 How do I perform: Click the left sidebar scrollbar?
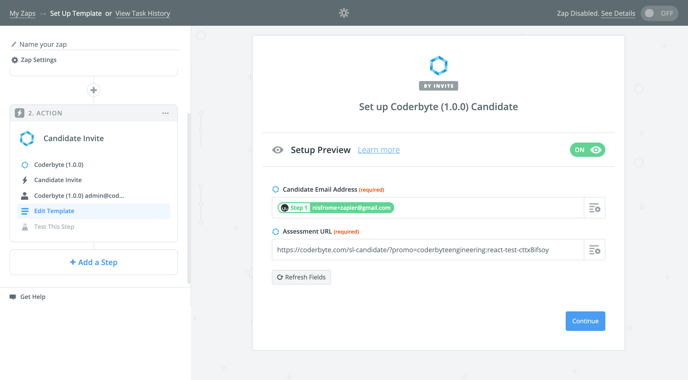[189, 198]
